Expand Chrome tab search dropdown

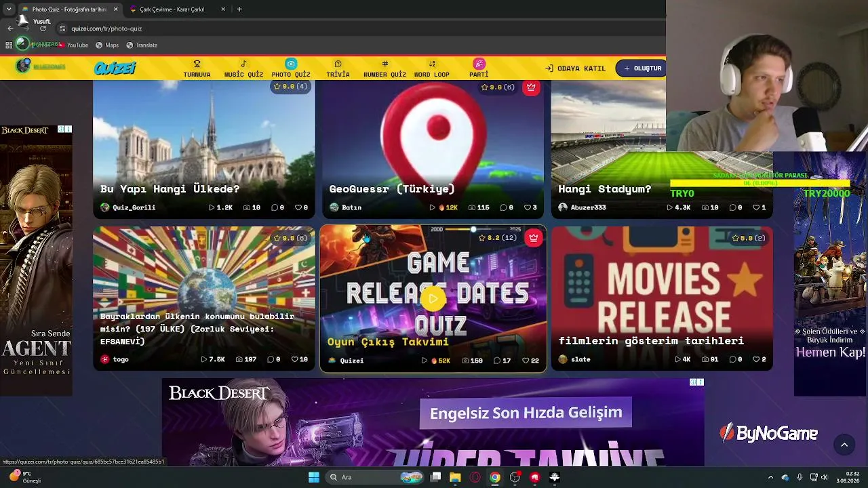(x=9, y=9)
